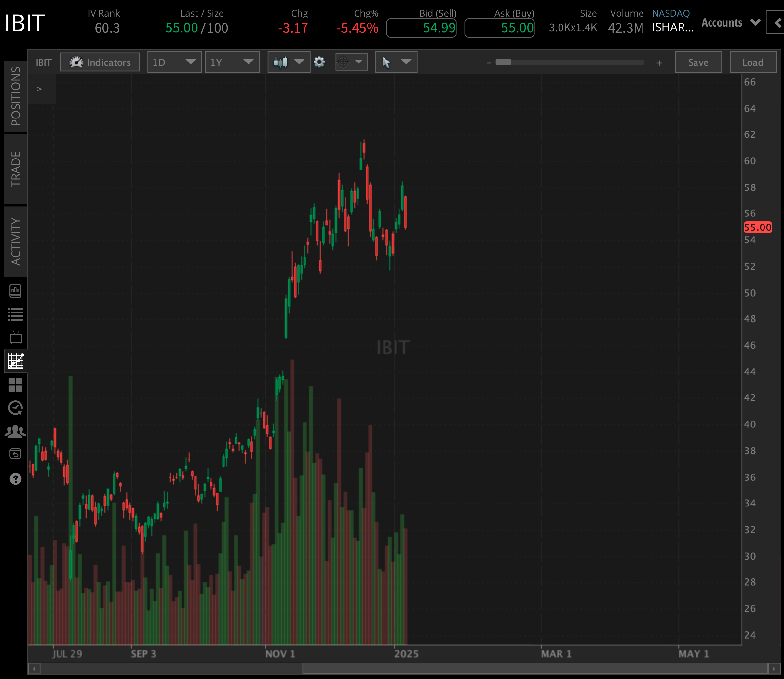The width and height of the screenshot is (784, 679).
Task: Expand the 1Y range dropdown
Action: coord(232,62)
